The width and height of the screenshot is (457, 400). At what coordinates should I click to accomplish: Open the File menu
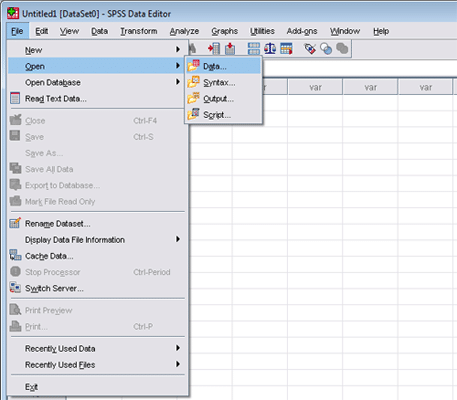(x=17, y=31)
